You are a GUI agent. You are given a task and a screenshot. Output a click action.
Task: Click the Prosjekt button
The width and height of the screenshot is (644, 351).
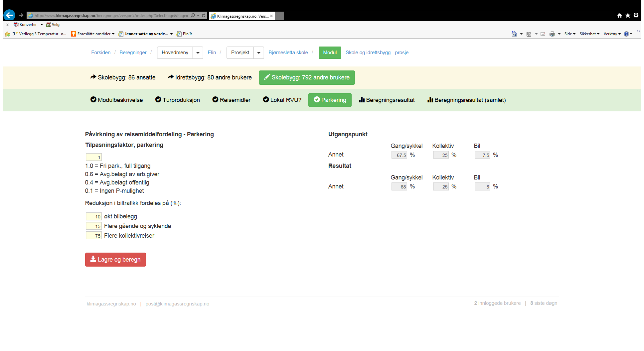pyautogui.click(x=240, y=53)
